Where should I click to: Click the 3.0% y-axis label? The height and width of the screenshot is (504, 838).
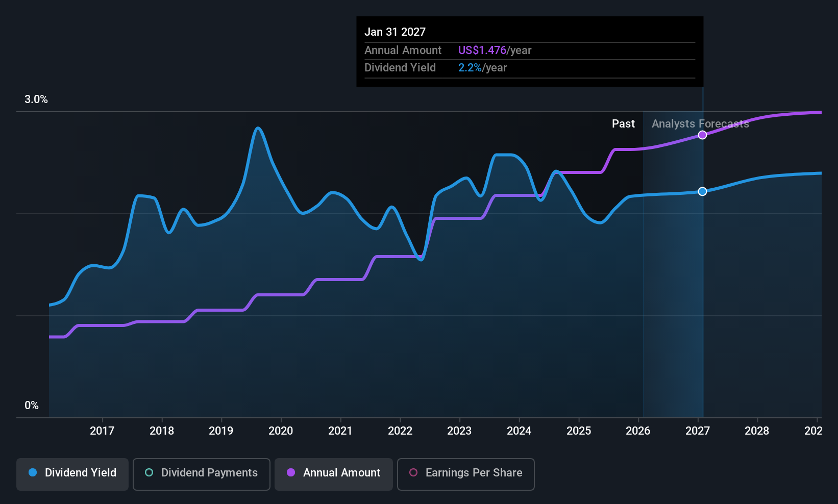pos(36,99)
